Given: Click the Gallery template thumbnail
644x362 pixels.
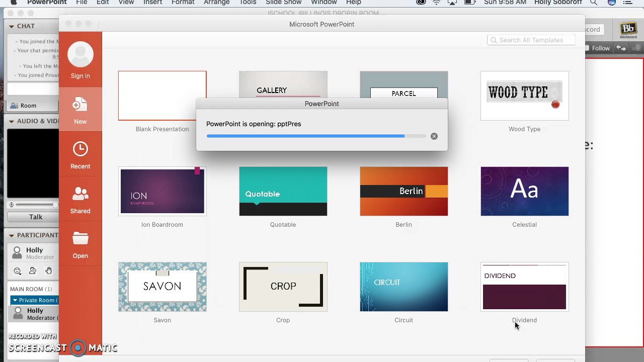Looking at the screenshot, I should pos(283,84).
